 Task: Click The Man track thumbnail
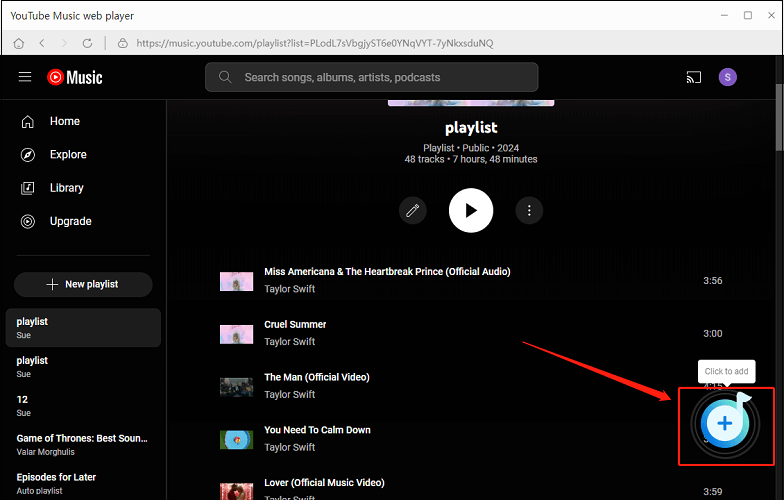coord(236,387)
